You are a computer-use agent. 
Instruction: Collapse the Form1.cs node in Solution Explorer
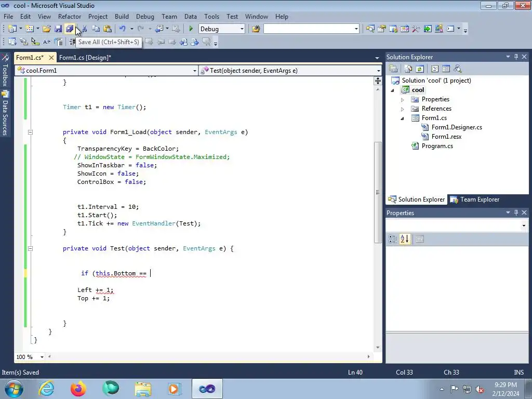click(403, 118)
